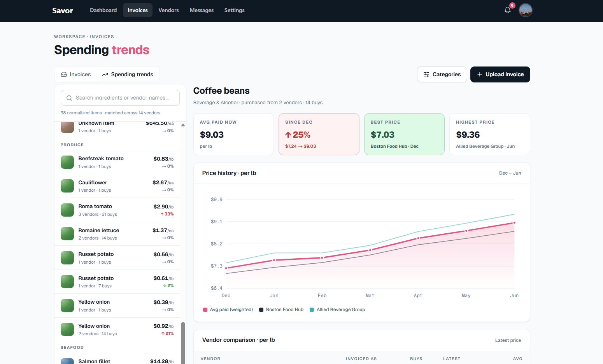603x364 pixels.
Task: Select Invoices in top navigation
Action: [138, 10]
